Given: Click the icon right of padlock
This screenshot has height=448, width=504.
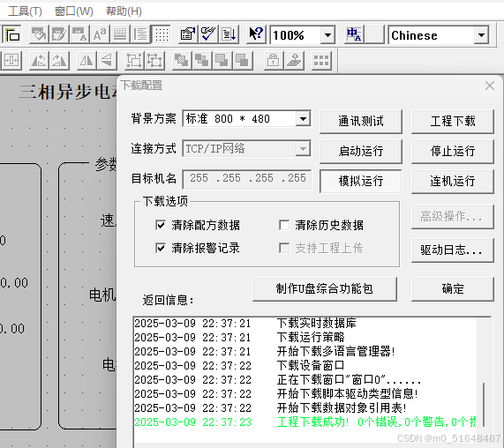Looking at the screenshot, I should pos(294,60).
